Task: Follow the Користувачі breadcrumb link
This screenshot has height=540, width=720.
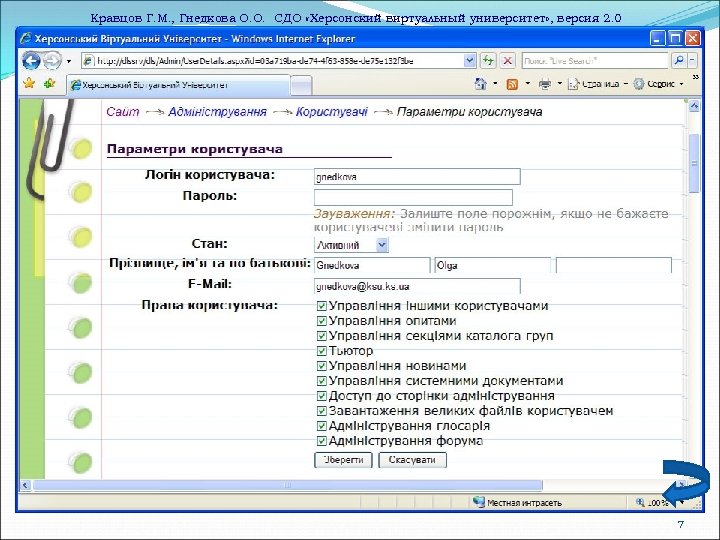Action: (x=332, y=112)
